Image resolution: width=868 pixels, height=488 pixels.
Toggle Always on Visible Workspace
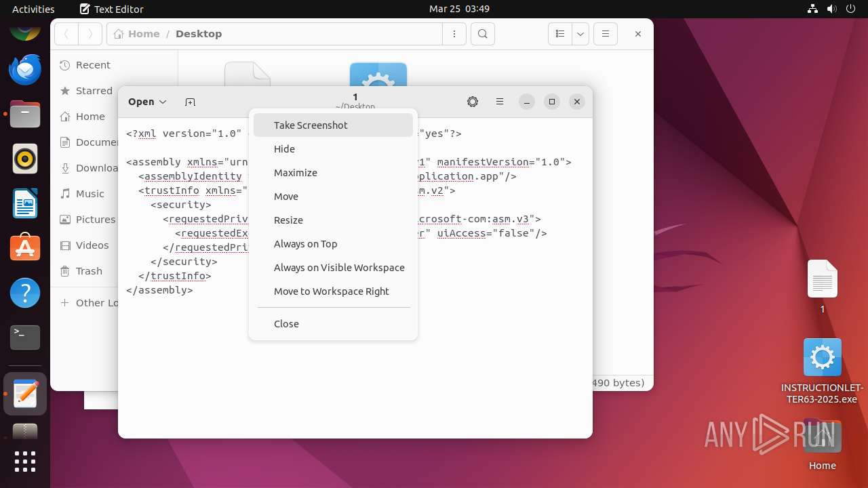333,268
